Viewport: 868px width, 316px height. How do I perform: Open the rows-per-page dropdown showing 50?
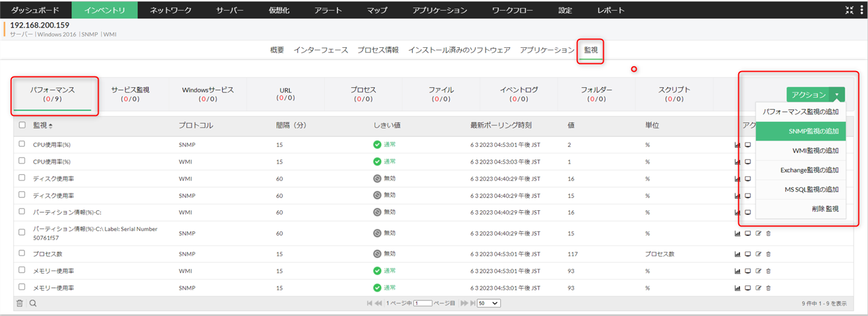(489, 303)
